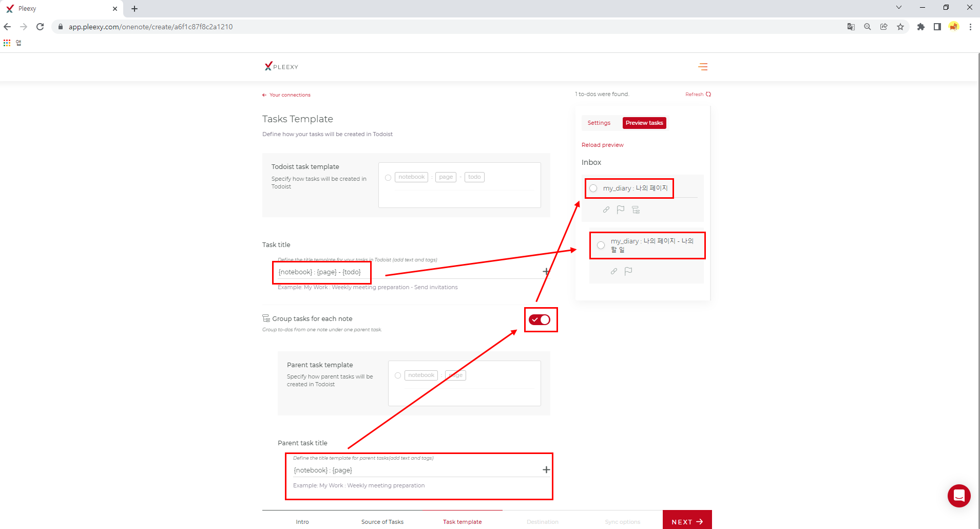
Task: Bookmark this page with the star icon
Action: (900, 27)
